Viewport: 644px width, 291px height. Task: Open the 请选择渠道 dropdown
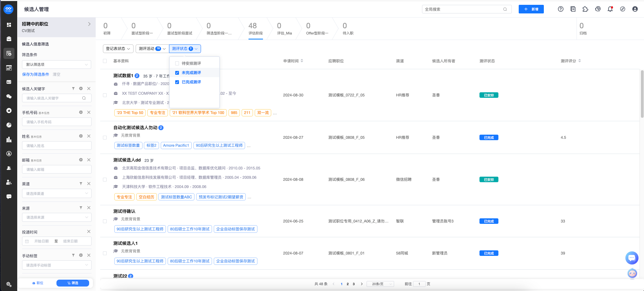coord(57,194)
